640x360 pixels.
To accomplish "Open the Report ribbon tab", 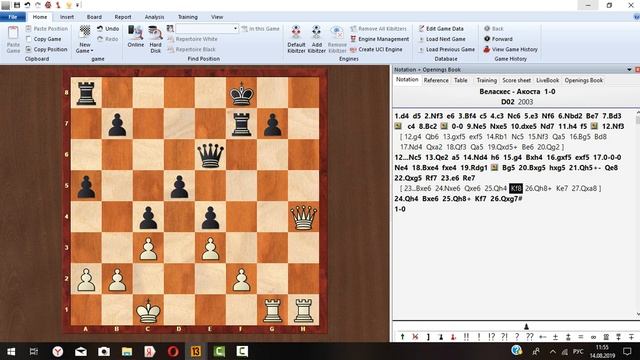I will click(x=123, y=17).
